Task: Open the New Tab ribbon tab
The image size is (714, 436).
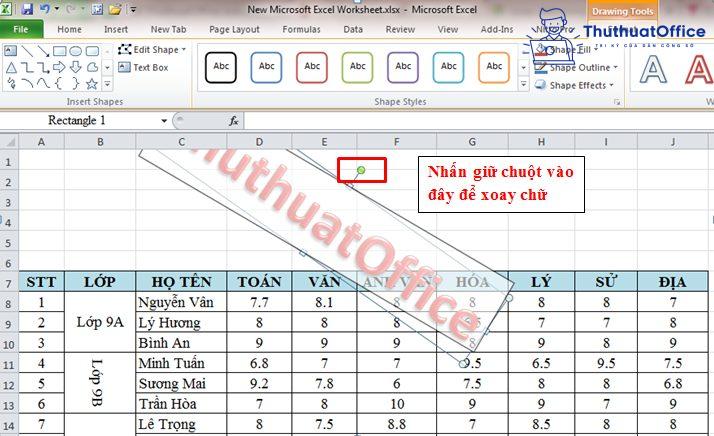Action: (168, 29)
